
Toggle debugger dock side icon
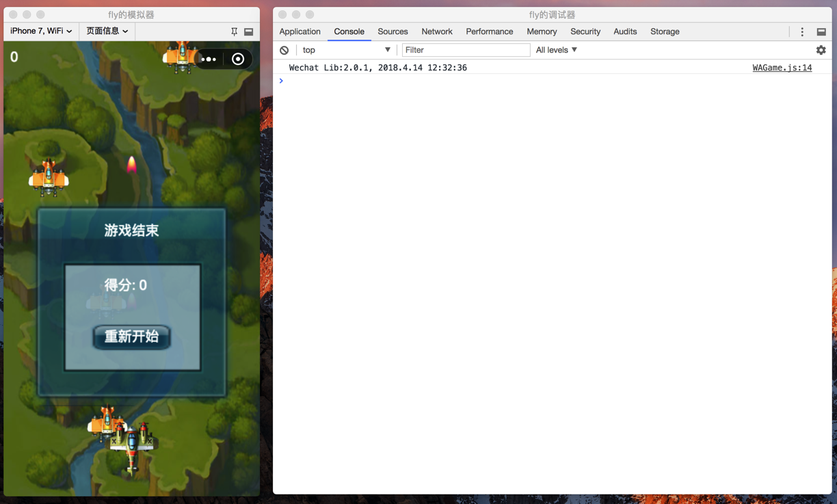[x=821, y=31]
